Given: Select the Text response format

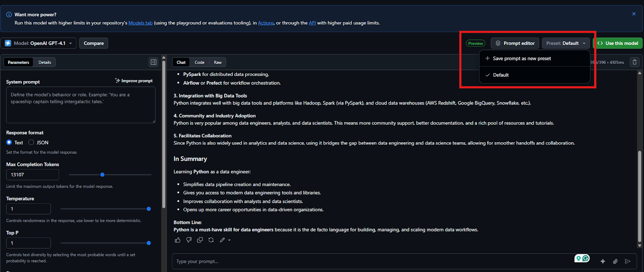Looking at the screenshot, I should (x=9, y=143).
